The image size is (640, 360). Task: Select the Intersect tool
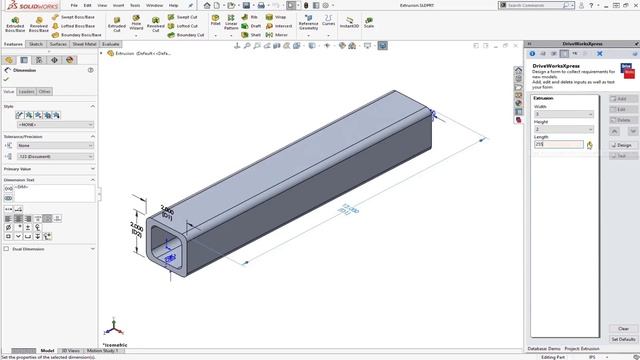[x=279, y=26]
